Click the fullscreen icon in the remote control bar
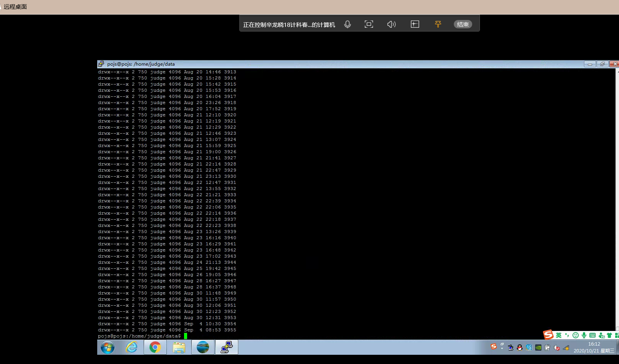Screen dimensions: 619x364 [369, 24]
